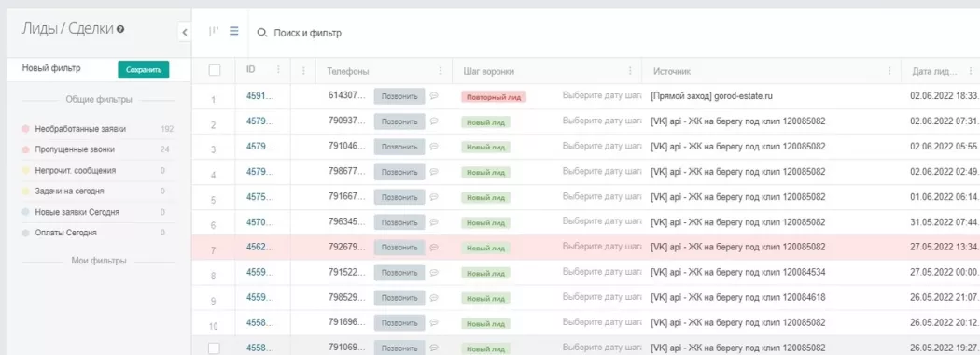Collapse the left filter sidebar chevron

click(185, 32)
